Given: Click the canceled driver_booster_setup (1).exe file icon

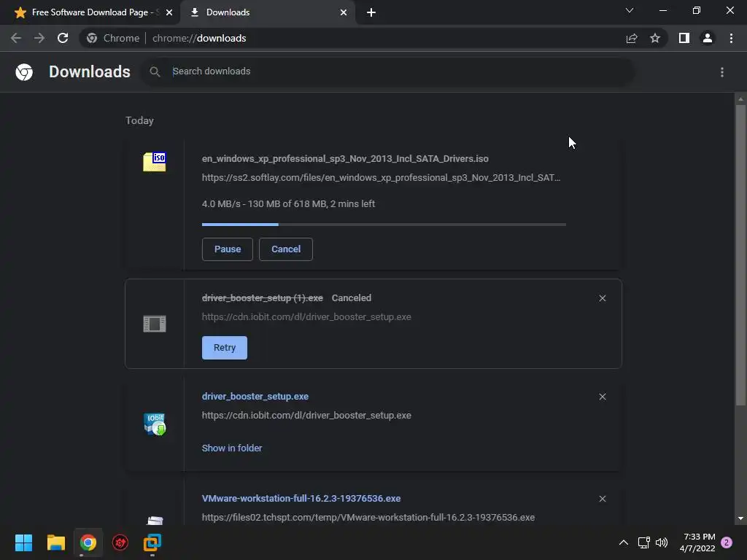Looking at the screenshot, I should pyautogui.click(x=155, y=324).
